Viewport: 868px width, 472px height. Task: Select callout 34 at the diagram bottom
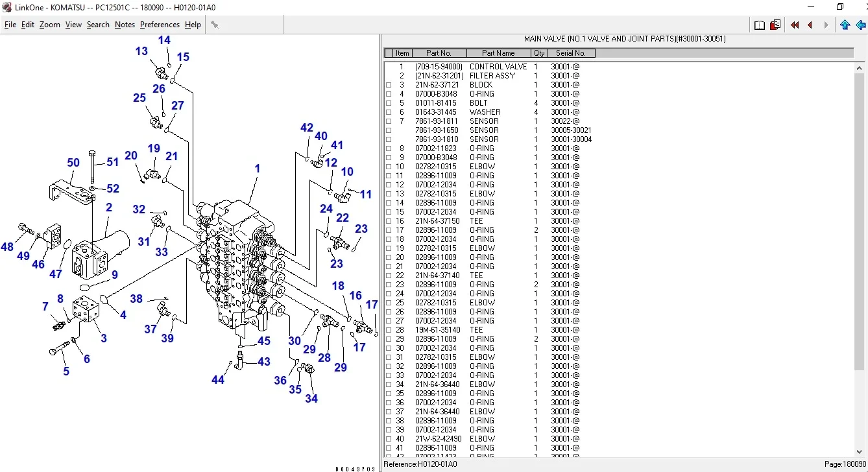311,399
